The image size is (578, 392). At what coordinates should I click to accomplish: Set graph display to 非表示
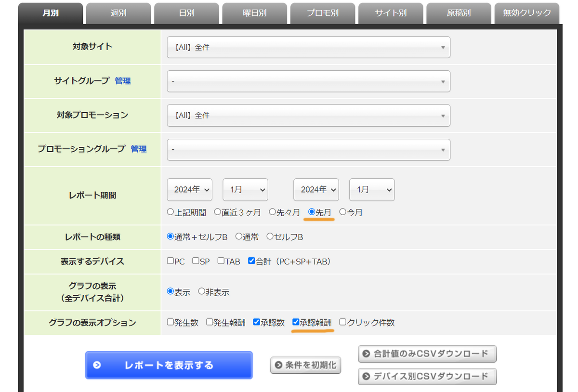202,292
